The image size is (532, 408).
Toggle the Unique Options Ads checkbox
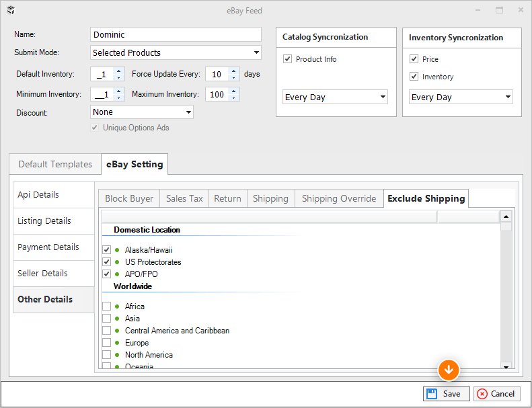(x=94, y=128)
